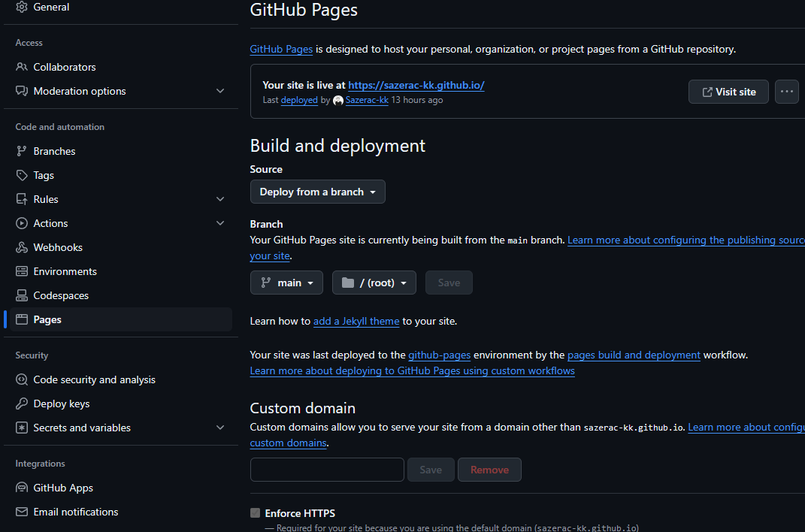The height and width of the screenshot is (532, 805).
Task: Click the Codespaces icon
Action: pos(22,295)
